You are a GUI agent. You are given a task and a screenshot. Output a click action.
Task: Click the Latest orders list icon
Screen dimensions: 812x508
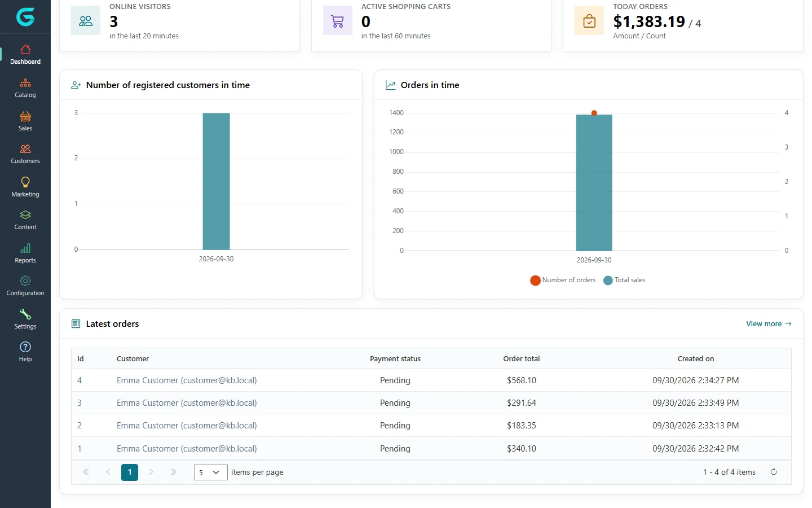coord(76,323)
